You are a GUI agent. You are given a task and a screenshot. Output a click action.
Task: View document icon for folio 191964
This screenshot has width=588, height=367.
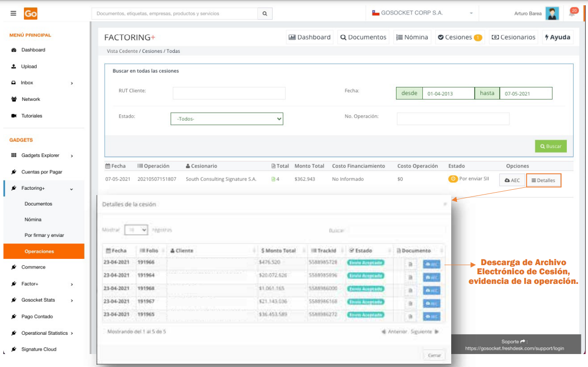click(x=410, y=277)
